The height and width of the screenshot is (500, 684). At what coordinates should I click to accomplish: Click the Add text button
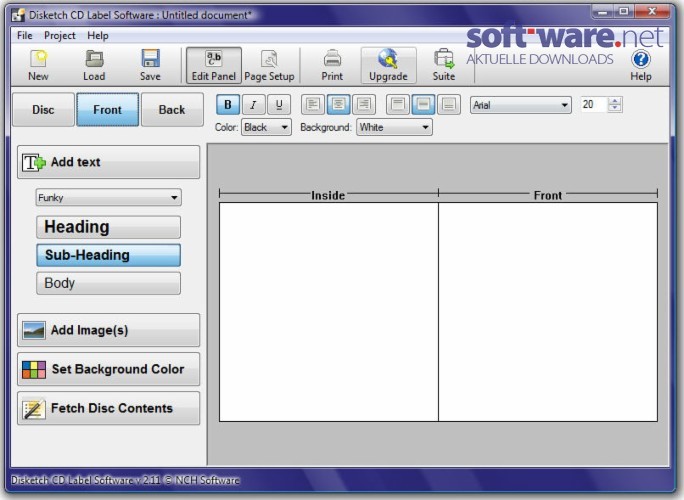(108, 162)
